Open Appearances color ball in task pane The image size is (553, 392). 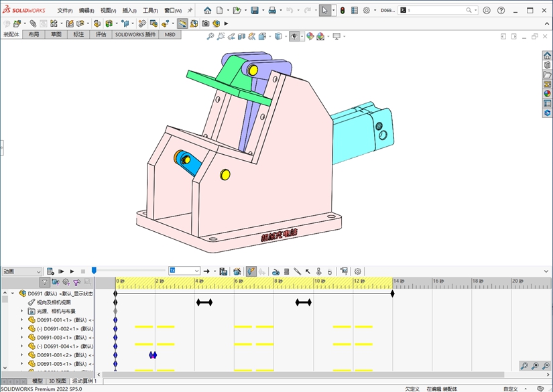pyautogui.click(x=547, y=94)
